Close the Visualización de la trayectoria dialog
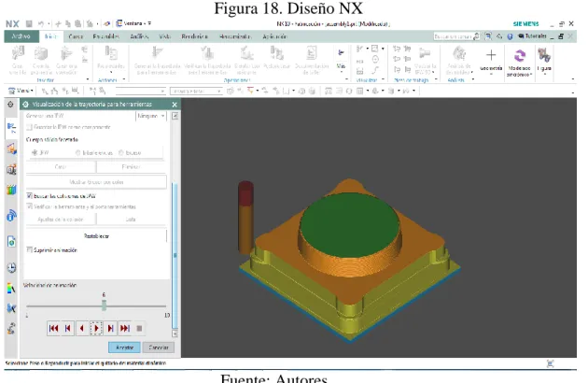 pyautogui.click(x=175, y=105)
